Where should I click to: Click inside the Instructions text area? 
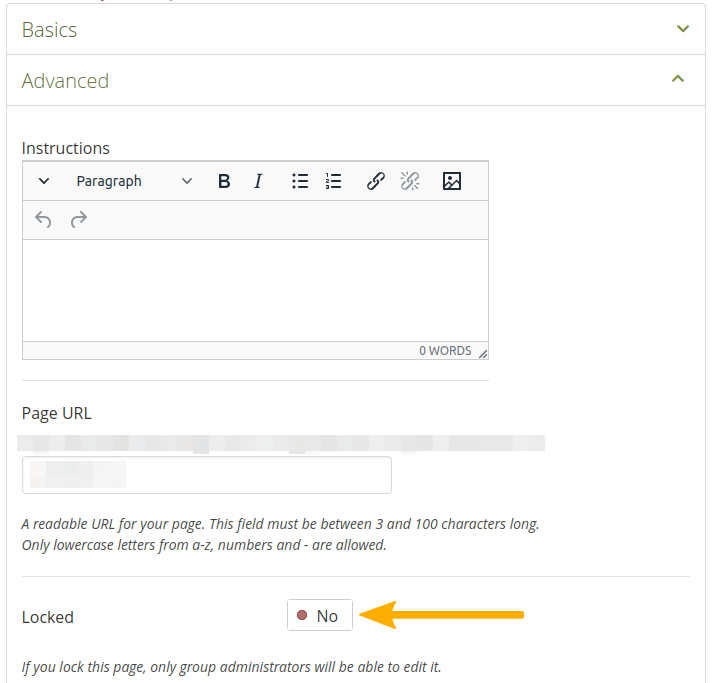[x=255, y=290]
